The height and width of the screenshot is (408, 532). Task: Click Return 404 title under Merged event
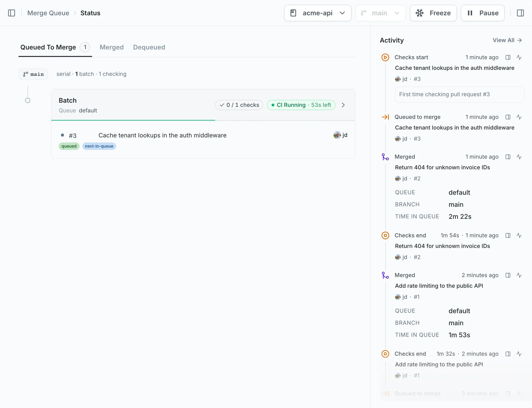tap(442, 167)
